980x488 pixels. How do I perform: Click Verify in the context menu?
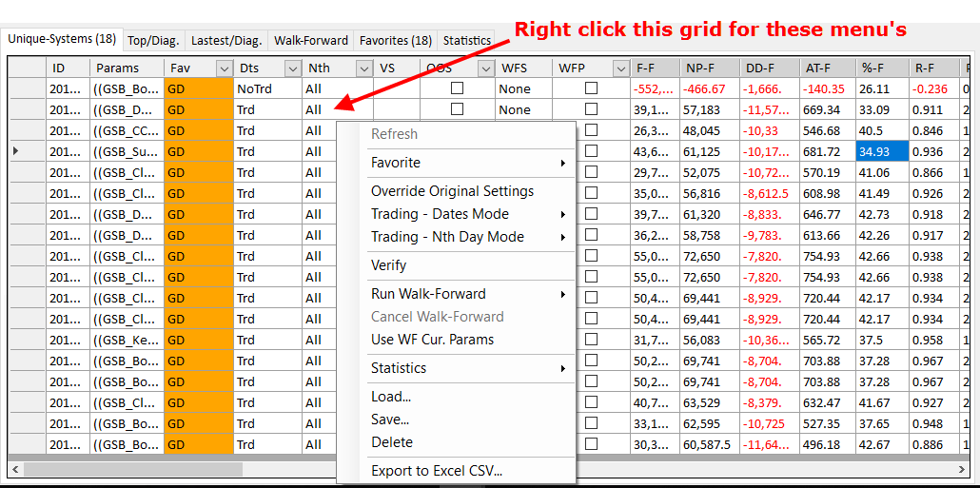coord(388,265)
